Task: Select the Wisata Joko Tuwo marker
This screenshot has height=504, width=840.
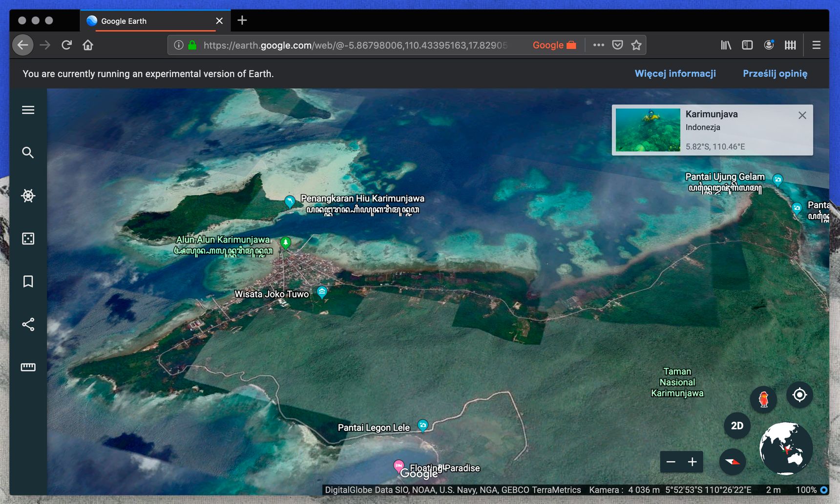Action: 322,292
